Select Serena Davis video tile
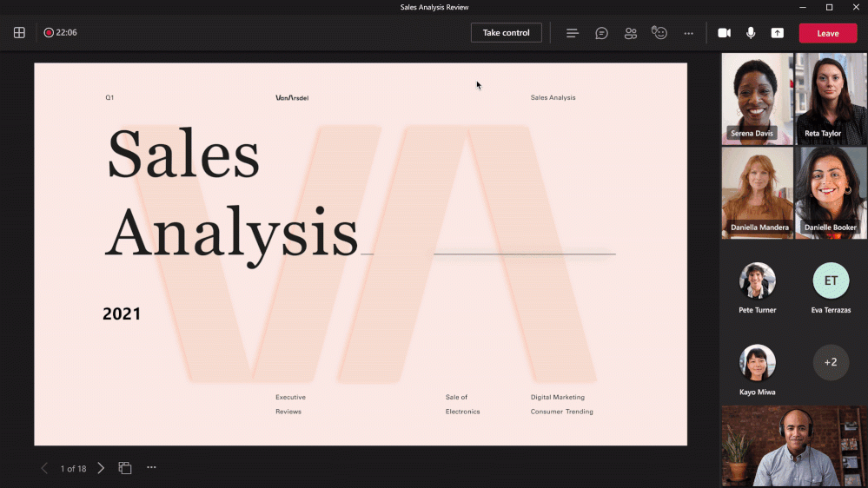Screen dimensions: 868x488 pyautogui.click(x=758, y=99)
